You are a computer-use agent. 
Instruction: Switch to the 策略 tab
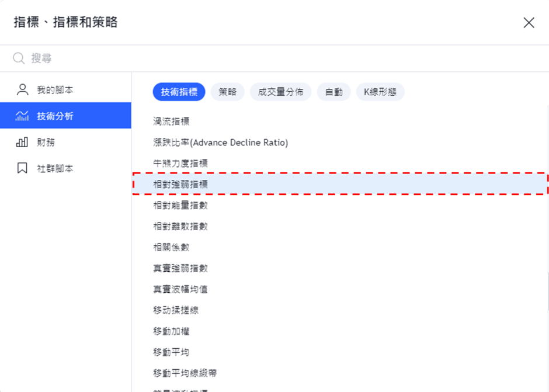(x=227, y=92)
